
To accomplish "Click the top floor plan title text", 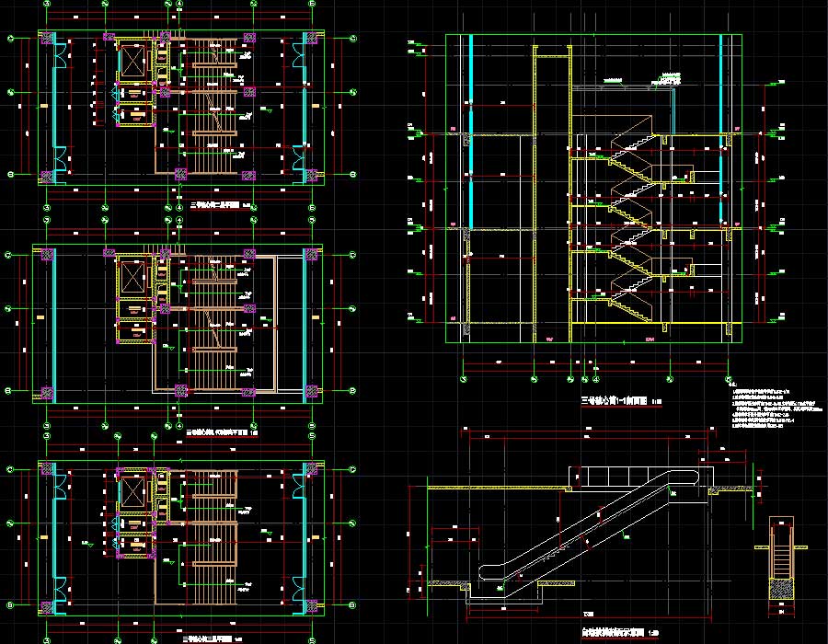I will 221,205.
